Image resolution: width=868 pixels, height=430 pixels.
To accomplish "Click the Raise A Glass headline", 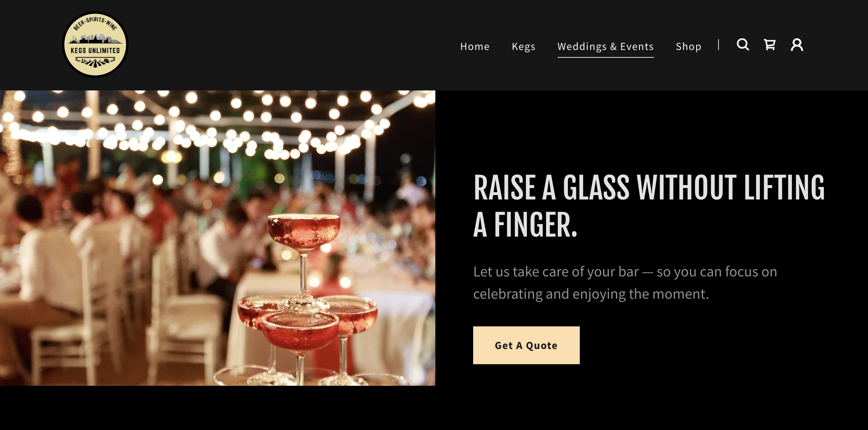I will [x=649, y=206].
